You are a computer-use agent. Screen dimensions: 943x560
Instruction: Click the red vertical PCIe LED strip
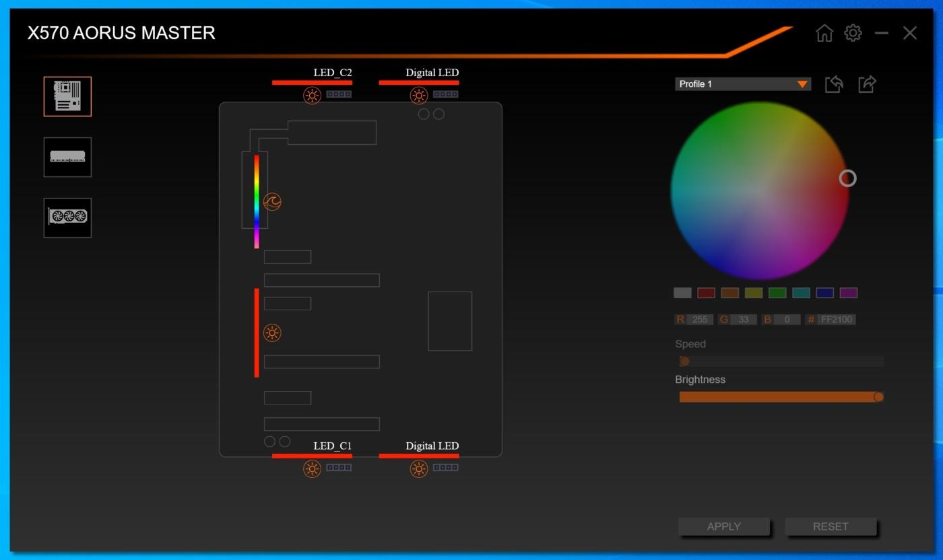[x=257, y=332]
